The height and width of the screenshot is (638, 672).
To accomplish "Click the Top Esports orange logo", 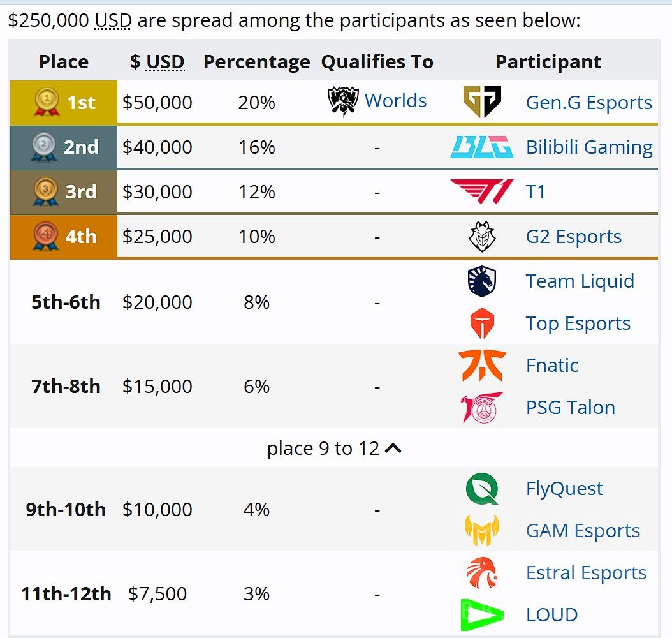I will click(481, 323).
